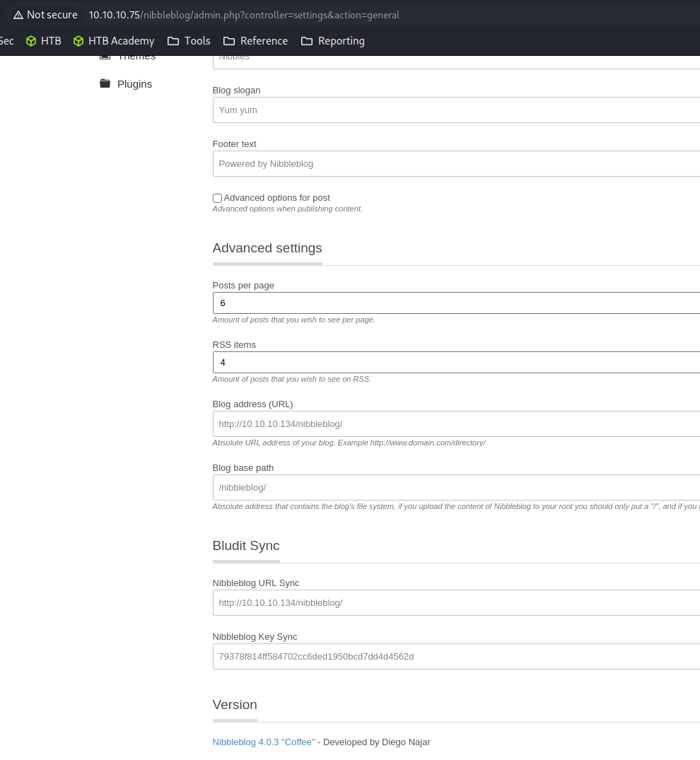Viewport: 700px width, 760px height.
Task: Click the 'Advanced options when publishing content.' hint
Action: 287,209
